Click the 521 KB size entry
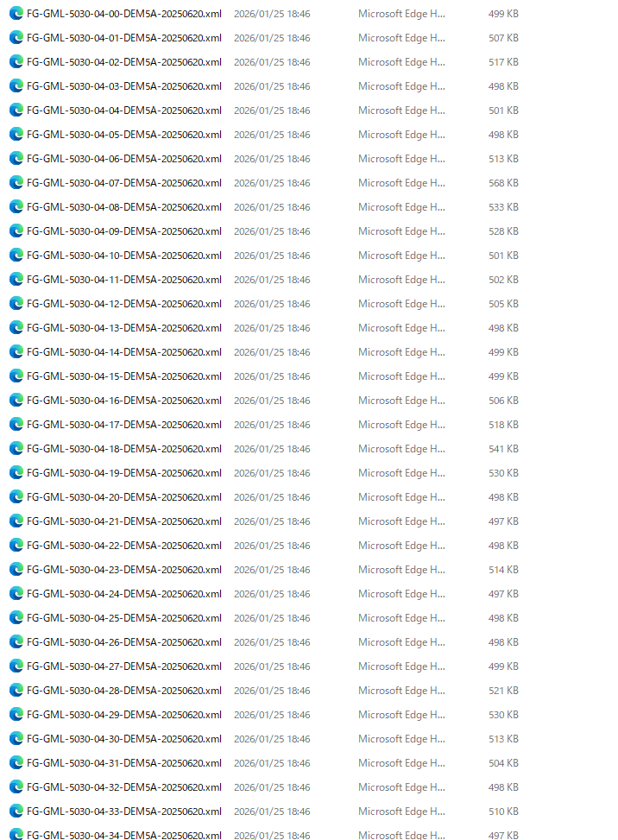 pyautogui.click(x=503, y=691)
